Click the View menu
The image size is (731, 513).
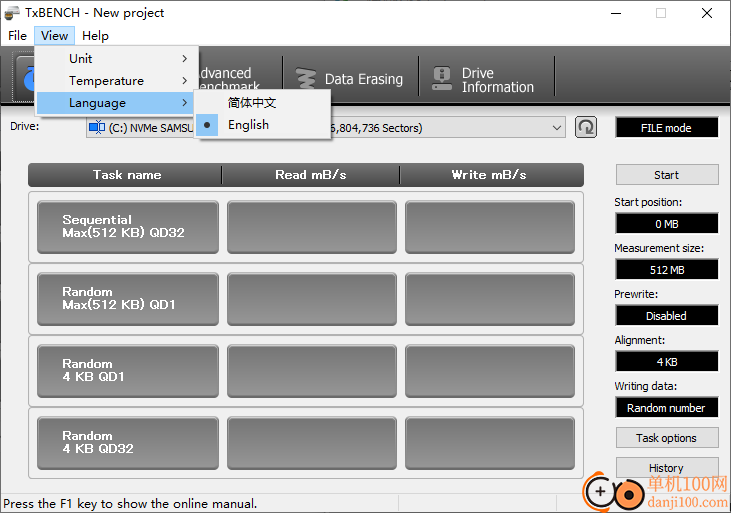click(54, 36)
